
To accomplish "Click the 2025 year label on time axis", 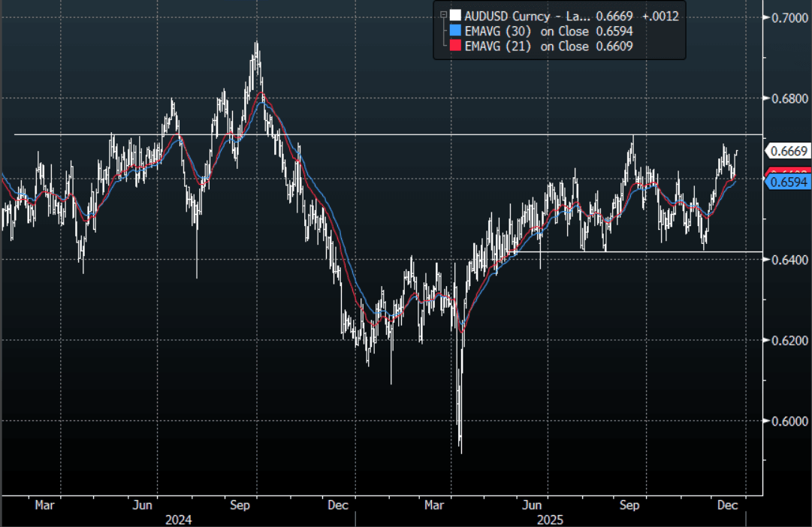I will (x=551, y=519).
